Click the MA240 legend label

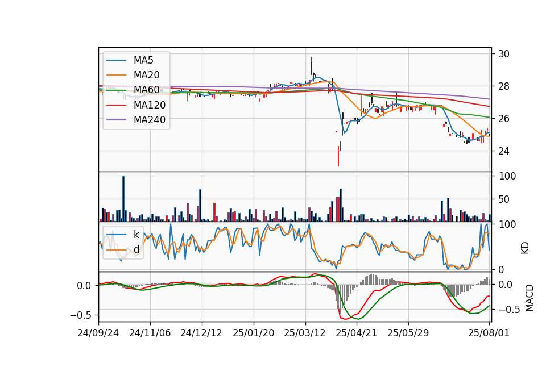150,120
